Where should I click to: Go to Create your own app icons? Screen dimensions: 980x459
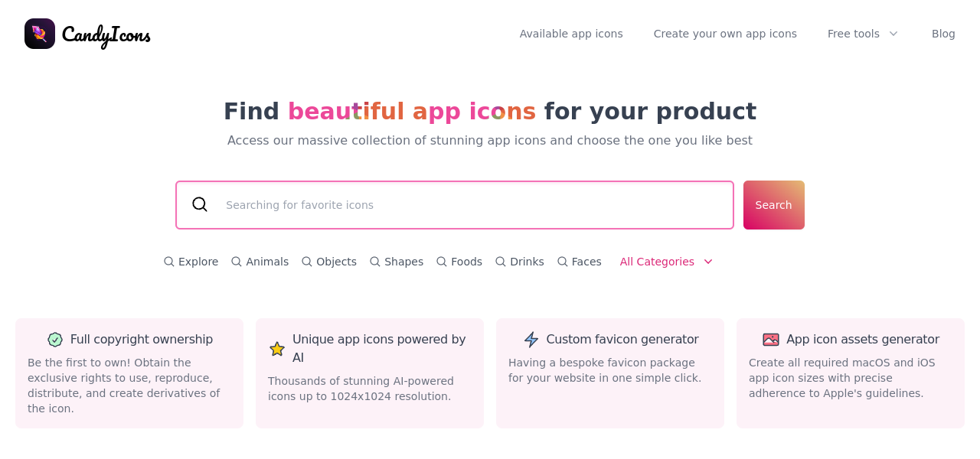(x=725, y=34)
